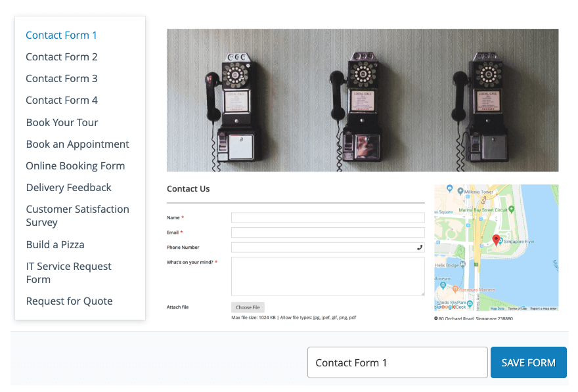
Task: Click the Google logo on the map
Action: 447,307
